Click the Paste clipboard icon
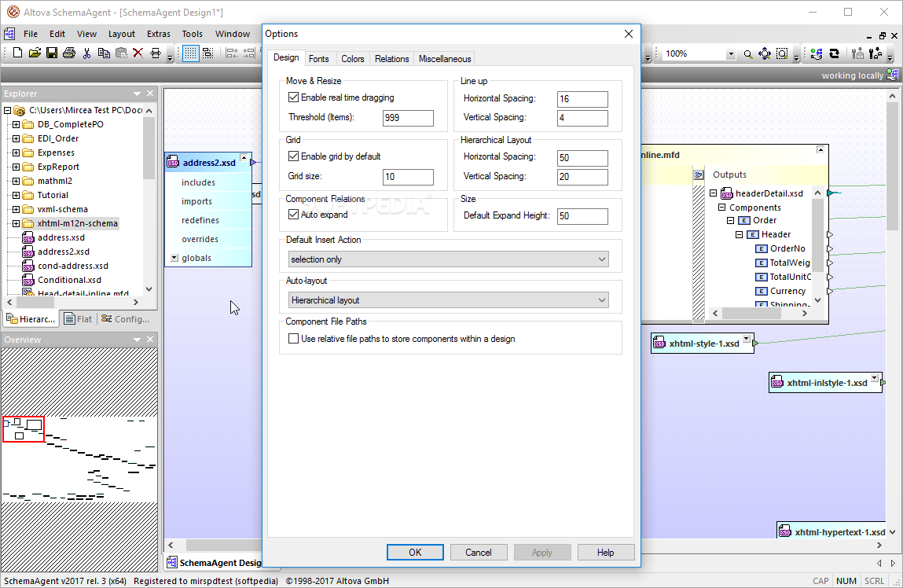This screenshot has height=588, width=903. [121, 53]
